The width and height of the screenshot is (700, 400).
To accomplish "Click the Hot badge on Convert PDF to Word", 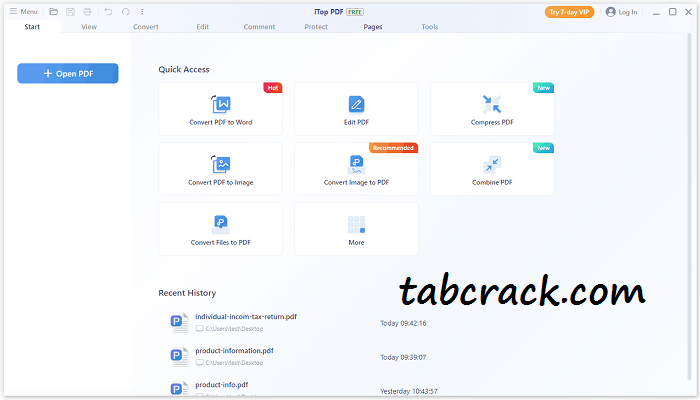I will pyautogui.click(x=273, y=88).
